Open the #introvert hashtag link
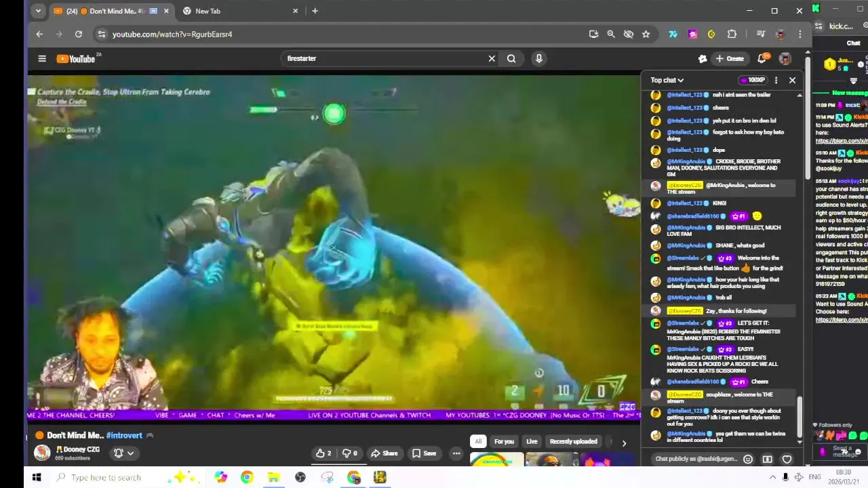Screen dimensions: 868x488 (x=124, y=435)
